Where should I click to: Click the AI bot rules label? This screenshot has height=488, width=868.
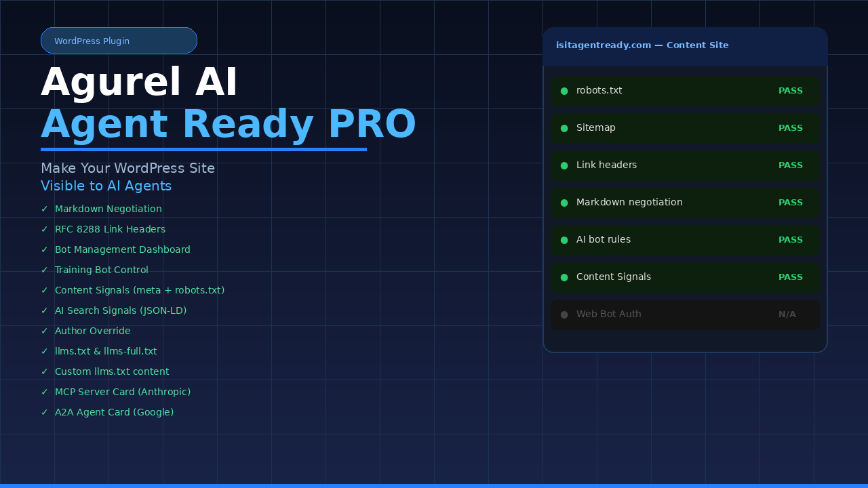(604, 240)
